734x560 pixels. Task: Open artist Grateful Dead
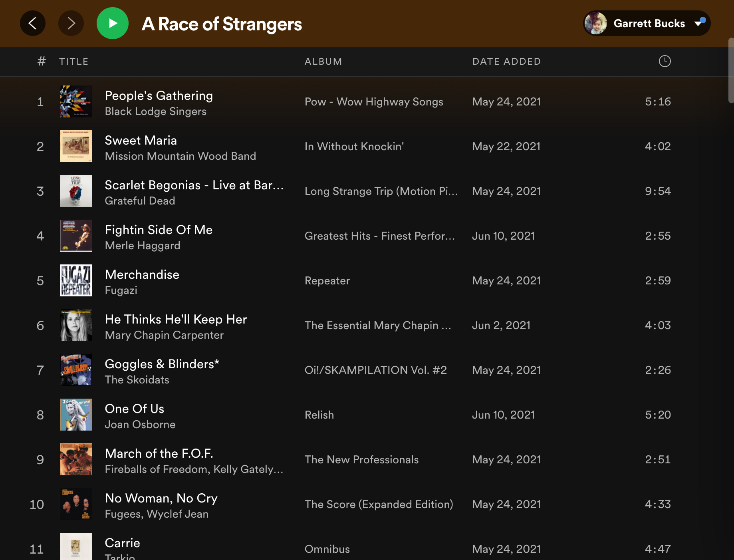[x=140, y=201]
